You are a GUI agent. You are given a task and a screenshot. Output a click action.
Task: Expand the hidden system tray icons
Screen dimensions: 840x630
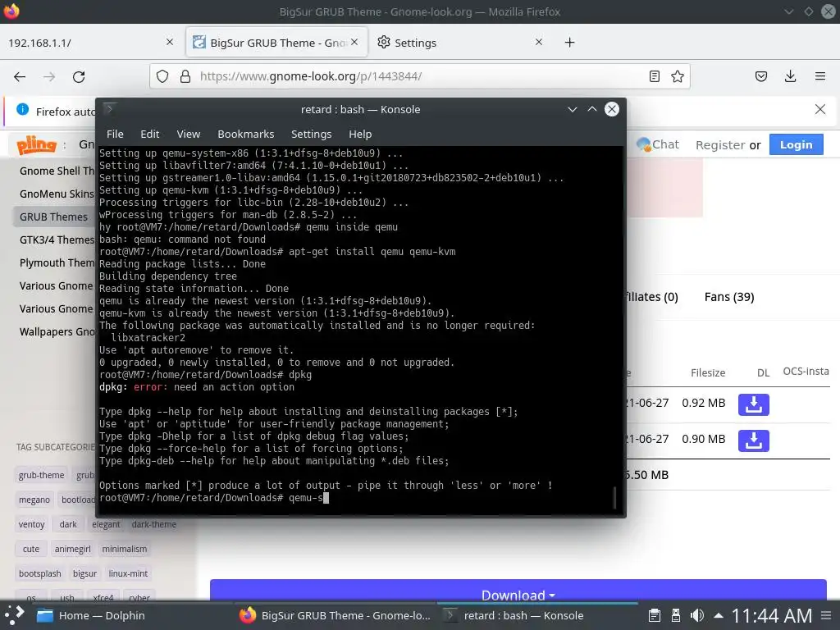[x=719, y=615]
